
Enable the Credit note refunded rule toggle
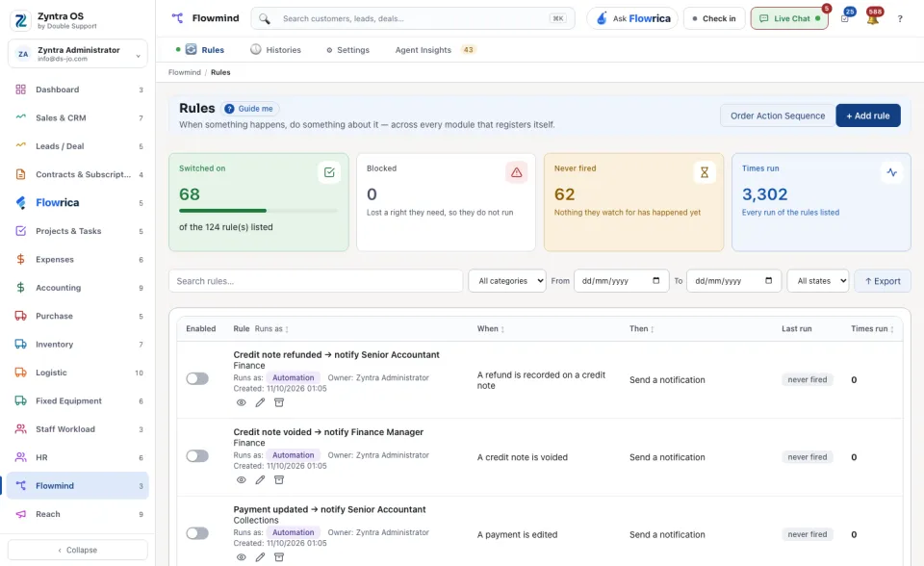(197, 378)
